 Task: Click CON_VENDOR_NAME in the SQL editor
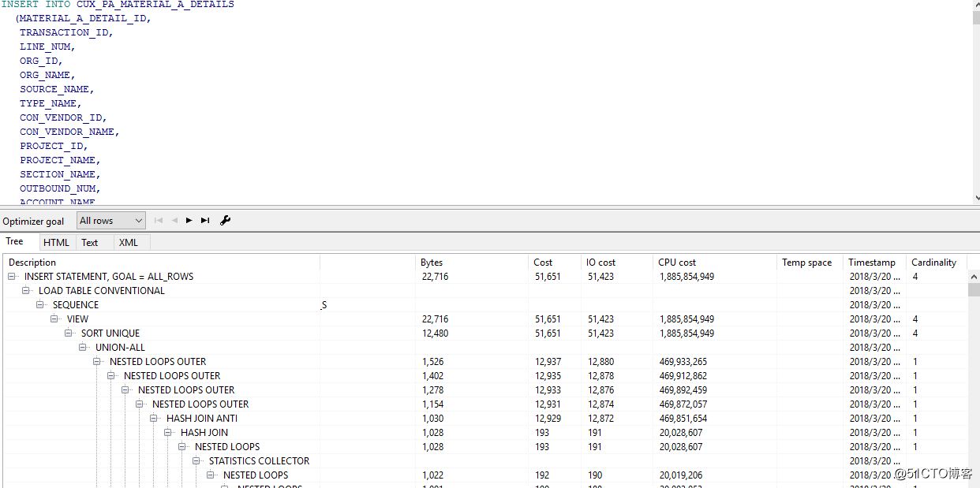[x=67, y=132]
